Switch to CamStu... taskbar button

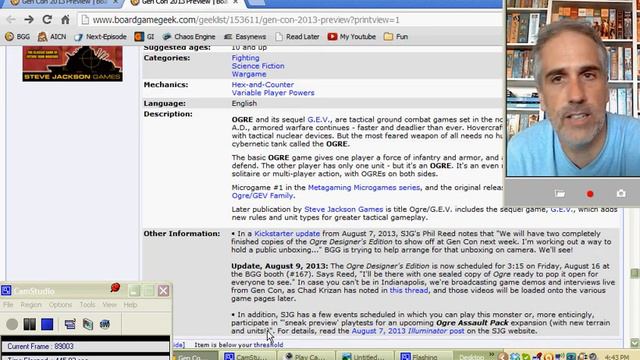(x=246, y=356)
